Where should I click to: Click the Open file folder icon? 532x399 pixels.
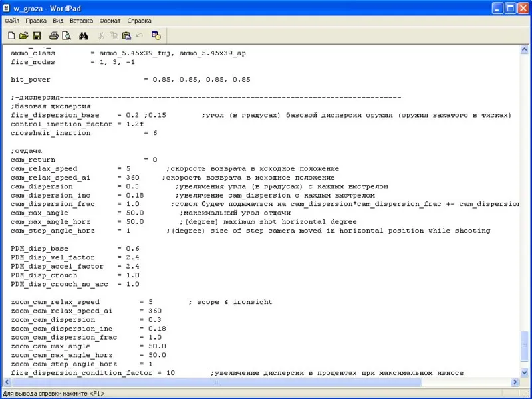(x=23, y=35)
